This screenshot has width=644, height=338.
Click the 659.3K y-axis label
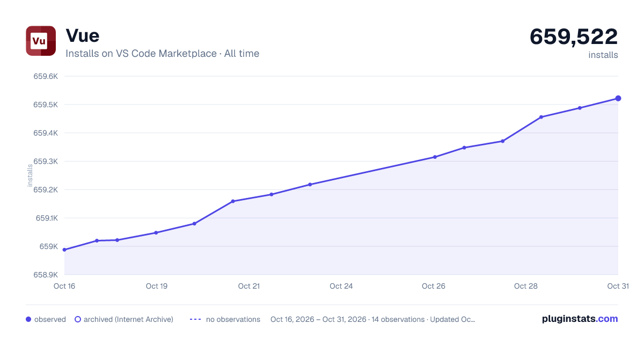coord(46,161)
